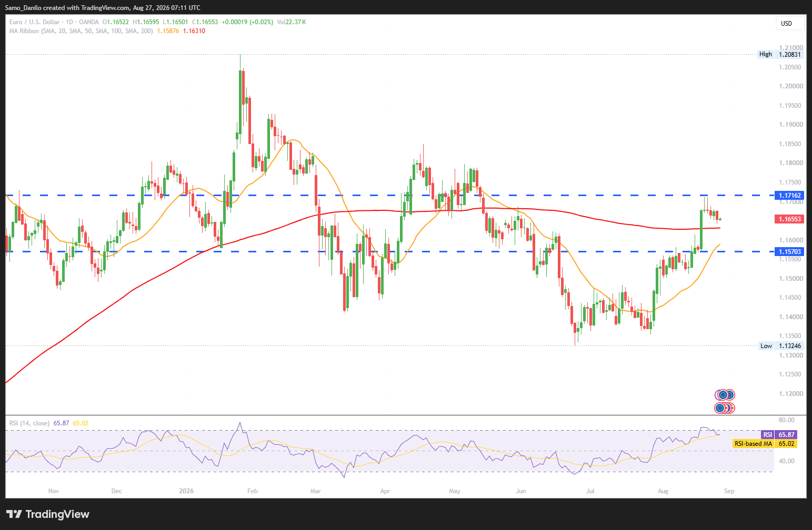Click the RSI legend value 65.02 in yellow

point(81,423)
